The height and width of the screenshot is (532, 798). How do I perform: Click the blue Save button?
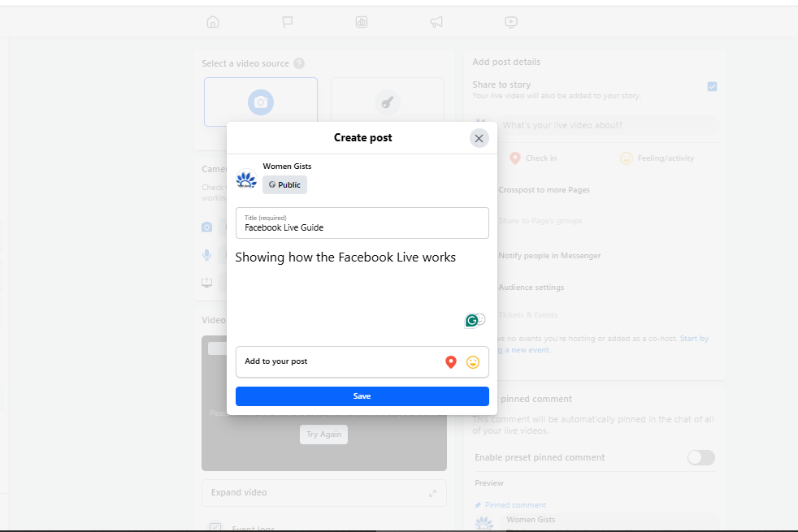[x=362, y=396]
